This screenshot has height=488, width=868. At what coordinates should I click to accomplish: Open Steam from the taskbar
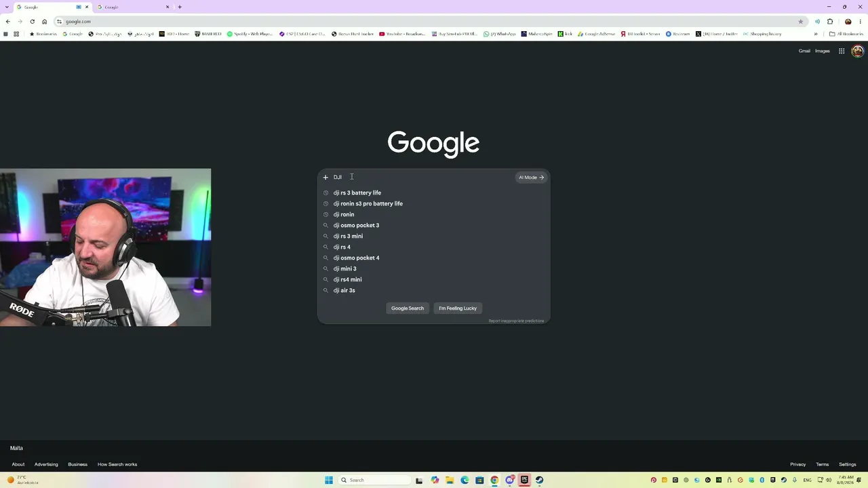pyautogui.click(x=539, y=480)
